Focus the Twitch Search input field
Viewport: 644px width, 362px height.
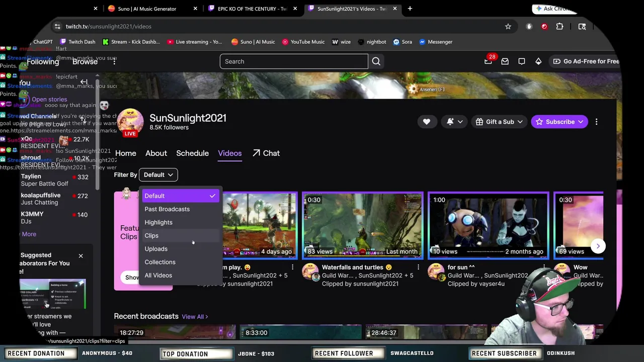[x=294, y=61]
